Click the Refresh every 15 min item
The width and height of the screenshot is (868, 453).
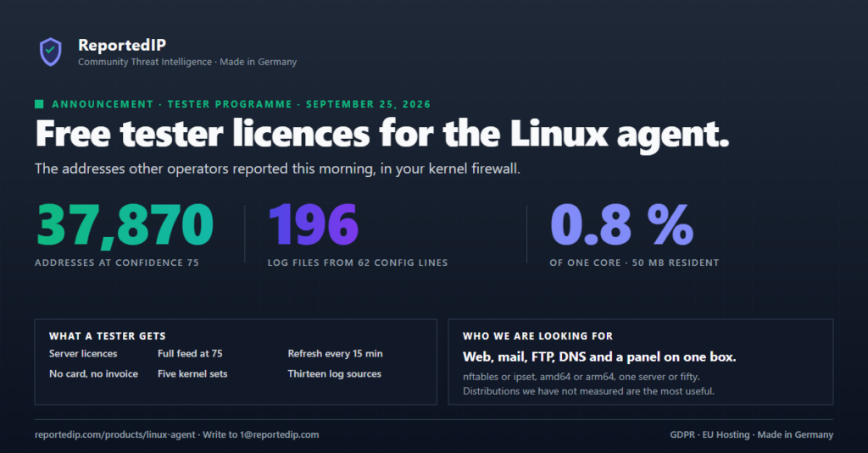[335, 353]
